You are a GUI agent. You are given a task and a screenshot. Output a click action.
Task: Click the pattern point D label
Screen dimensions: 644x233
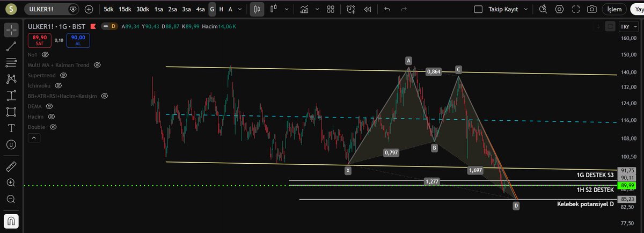pos(516,206)
